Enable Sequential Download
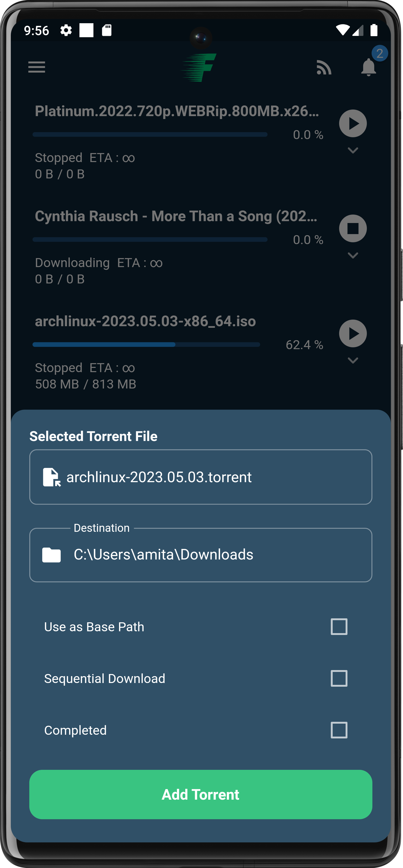403x868 pixels. (x=339, y=679)
